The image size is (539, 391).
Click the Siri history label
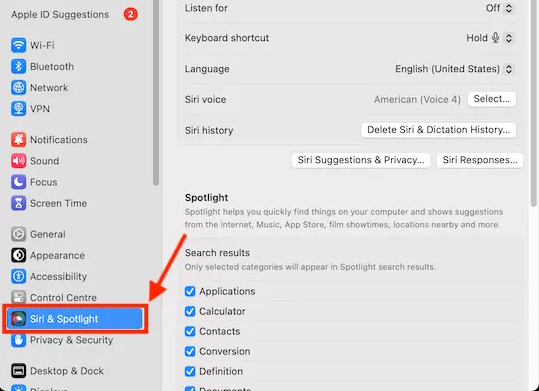tap(209, 130)
